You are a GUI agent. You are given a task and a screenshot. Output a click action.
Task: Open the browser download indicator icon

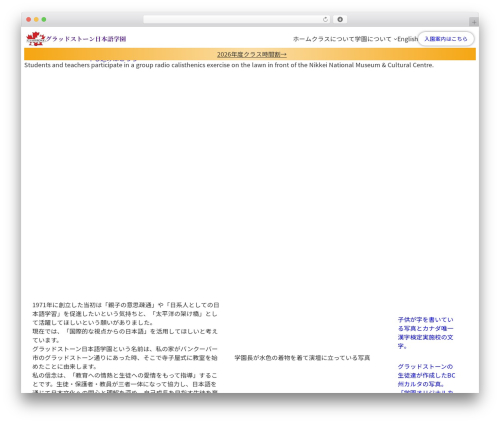point(340,19)
